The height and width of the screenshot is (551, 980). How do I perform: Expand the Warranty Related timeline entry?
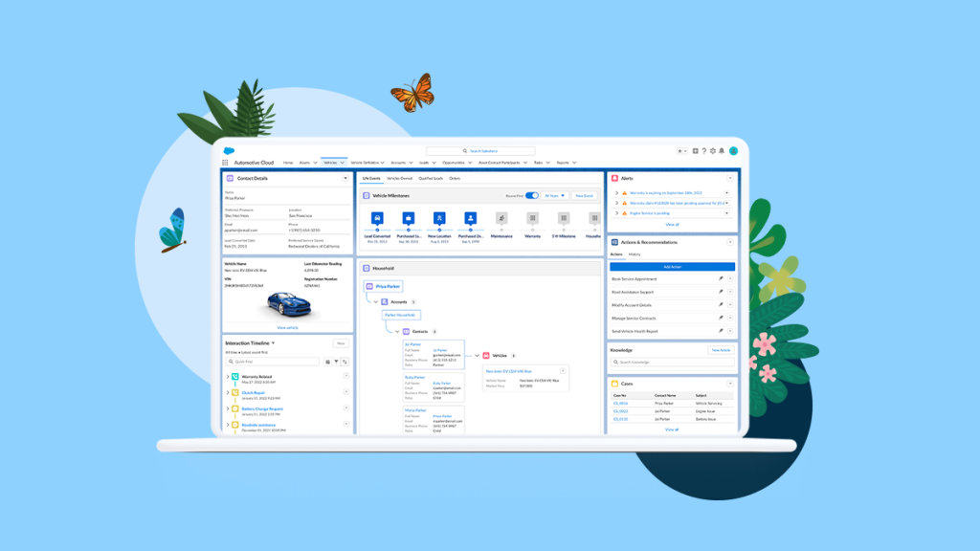tap(228, 376)
